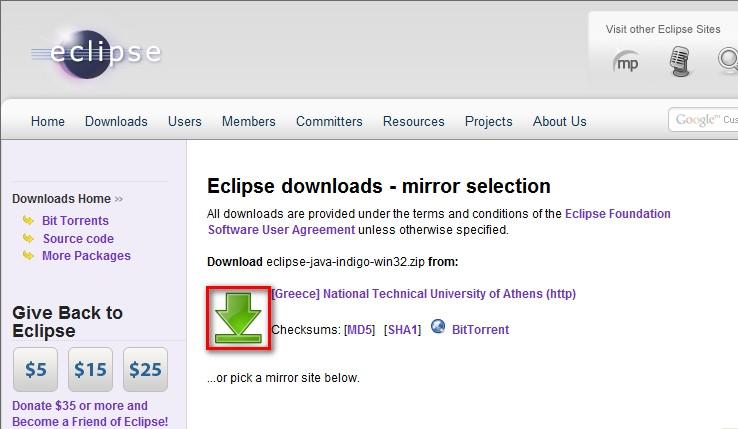
Task: View the MD5 checksum link
Action: tap(360, 330)
